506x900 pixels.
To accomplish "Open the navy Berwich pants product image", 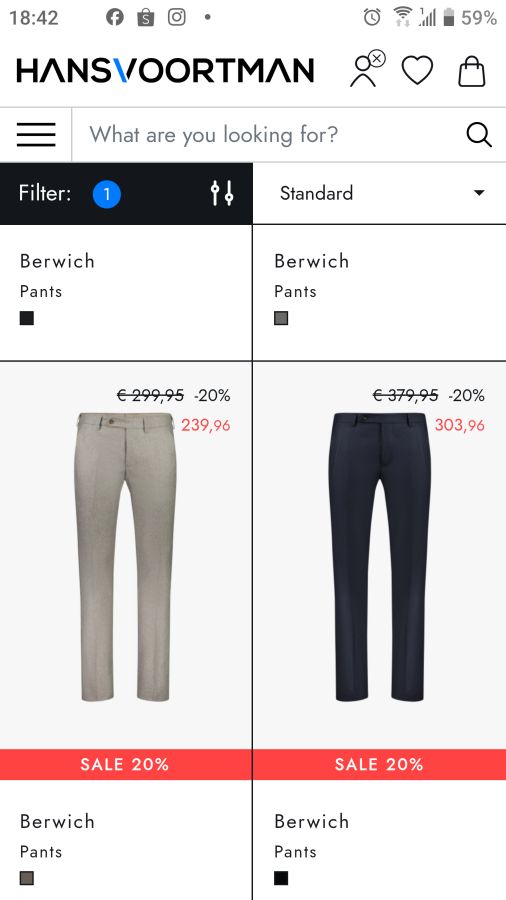I will coord(379,557).
